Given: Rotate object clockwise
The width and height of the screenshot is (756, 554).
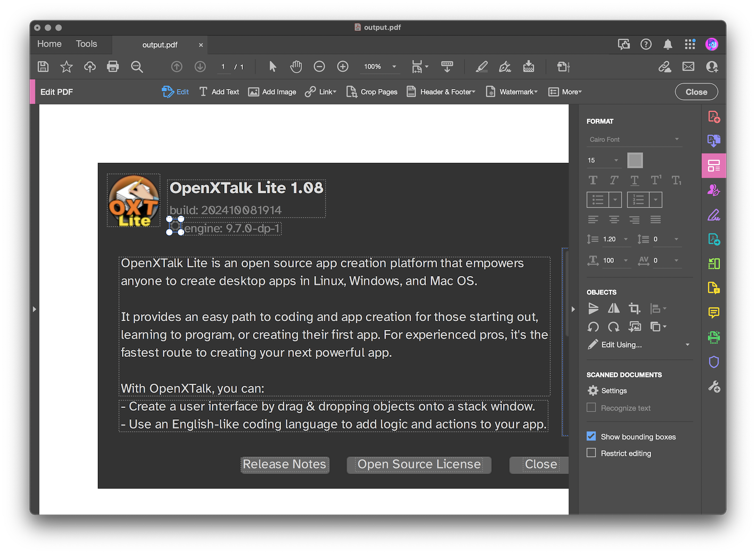Looking at the screenshot, I should point(614,327).
